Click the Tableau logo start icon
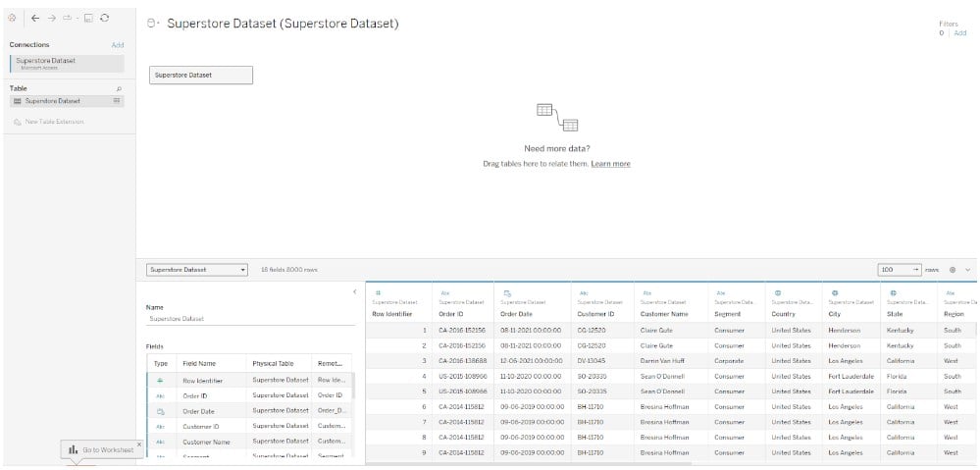Viewport: 980px width, 470px height. click(x=11, y=19)
